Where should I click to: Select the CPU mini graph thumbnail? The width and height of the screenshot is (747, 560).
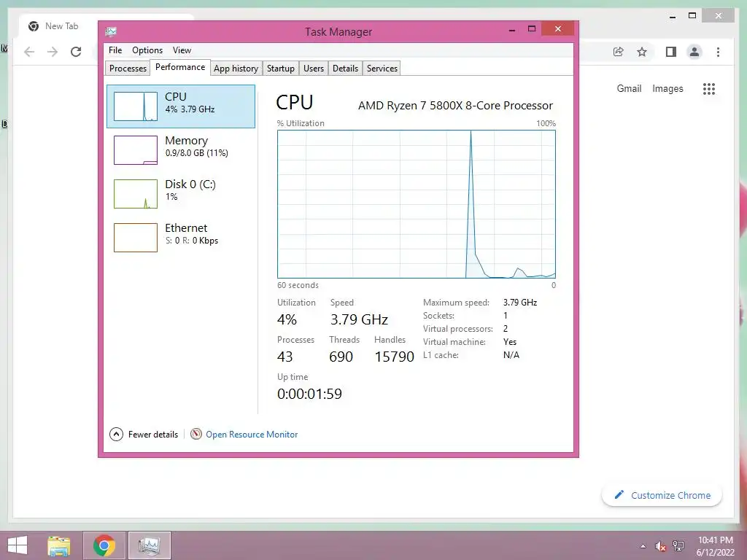(135, 106)
